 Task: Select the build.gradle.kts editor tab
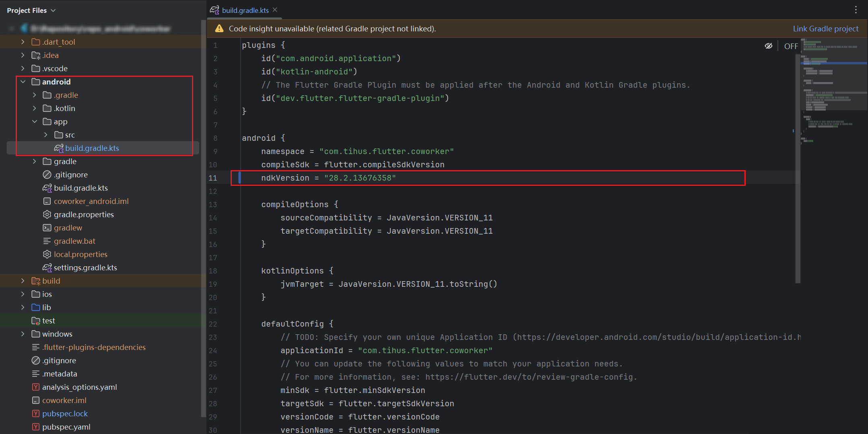coord(245,10)
